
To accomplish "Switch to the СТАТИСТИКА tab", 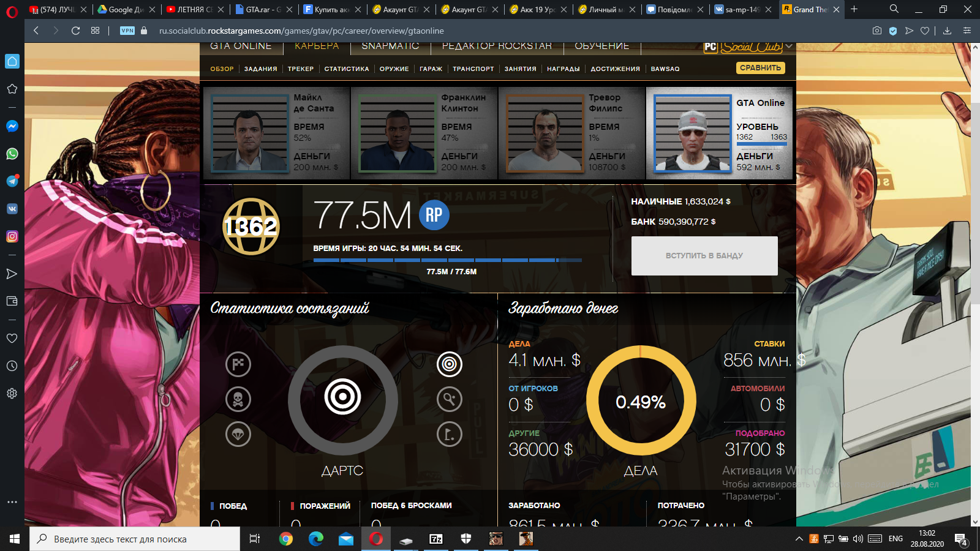I will [x=347, y=69].
